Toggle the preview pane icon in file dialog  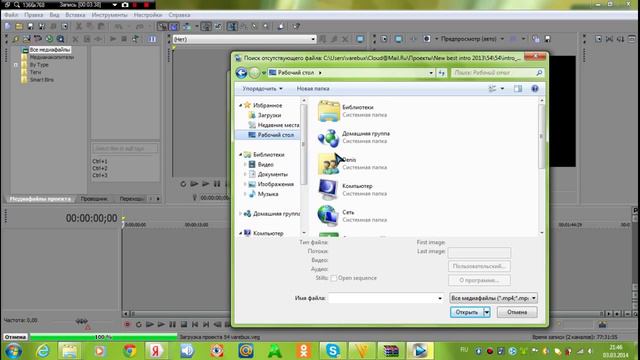click(518, 89)
